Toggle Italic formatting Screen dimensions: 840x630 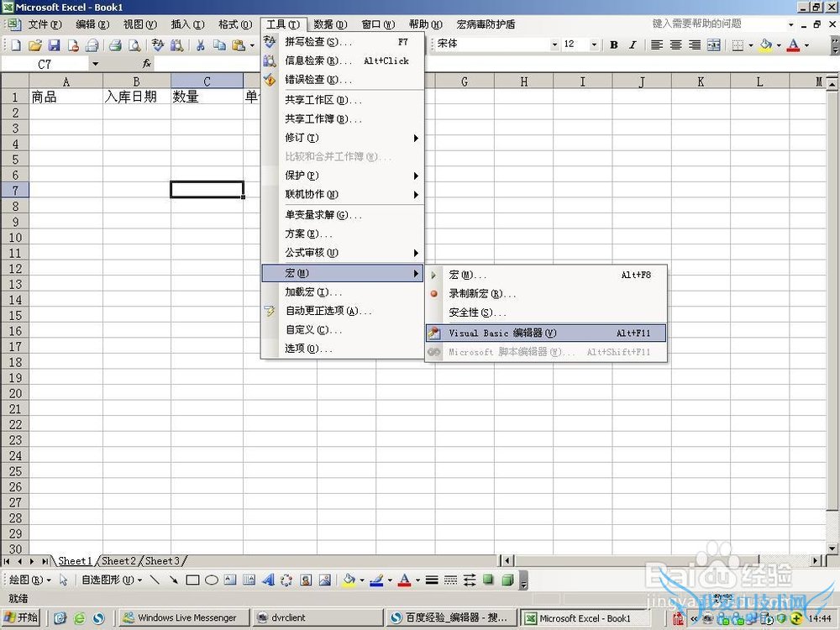coord(633,45)
